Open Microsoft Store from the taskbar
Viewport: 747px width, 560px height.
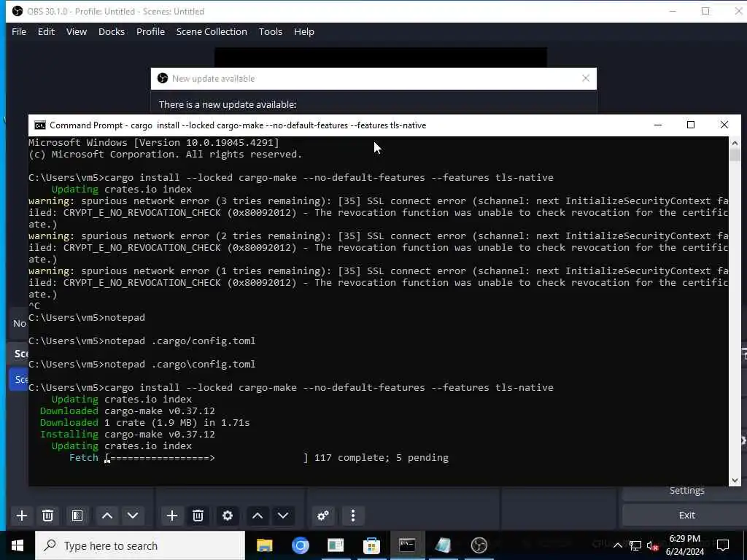[x=371, y=545]
